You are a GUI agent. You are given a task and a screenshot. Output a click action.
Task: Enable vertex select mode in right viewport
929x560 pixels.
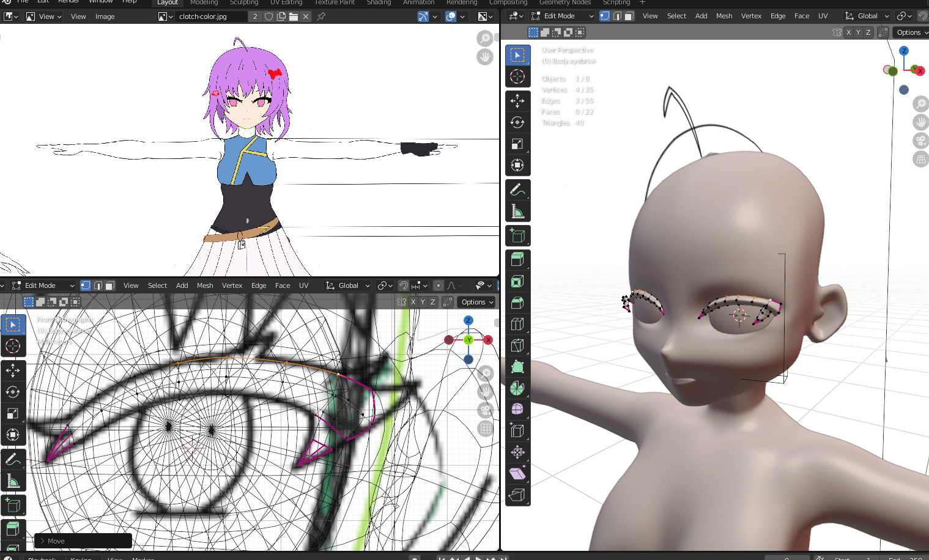604,16
